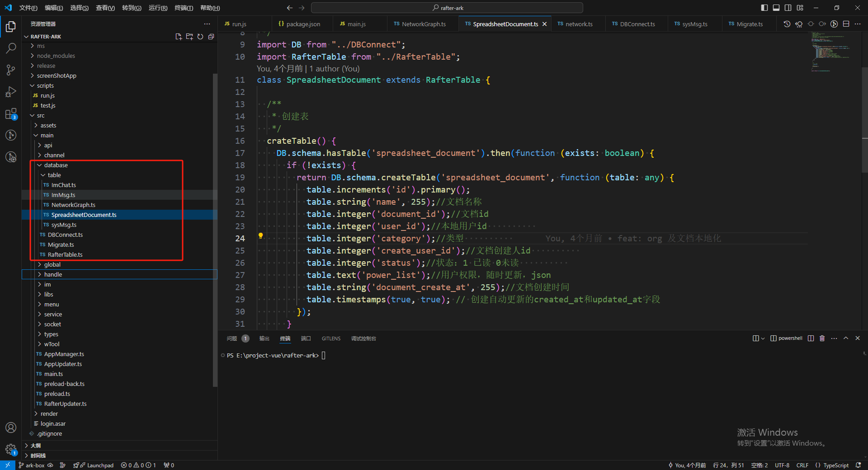868x470 pixels.
Task: Open the 运行(R) menu
Action: [x=158, y=8]
